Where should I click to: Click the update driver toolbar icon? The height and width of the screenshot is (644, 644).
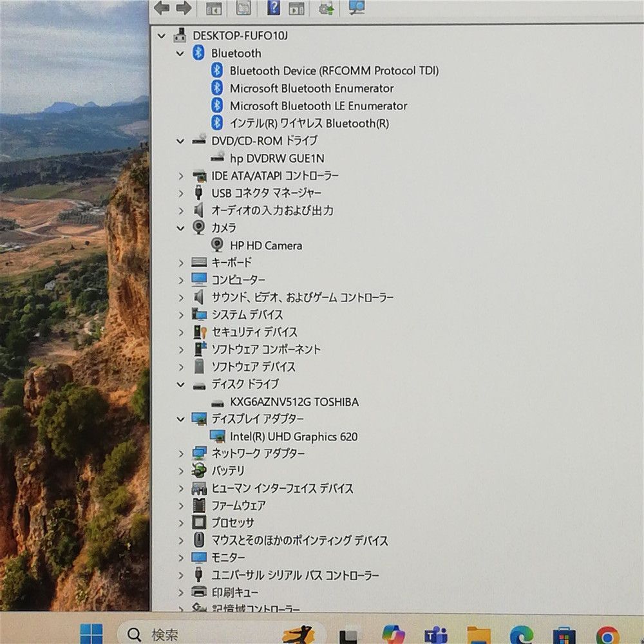pos(326,8)
